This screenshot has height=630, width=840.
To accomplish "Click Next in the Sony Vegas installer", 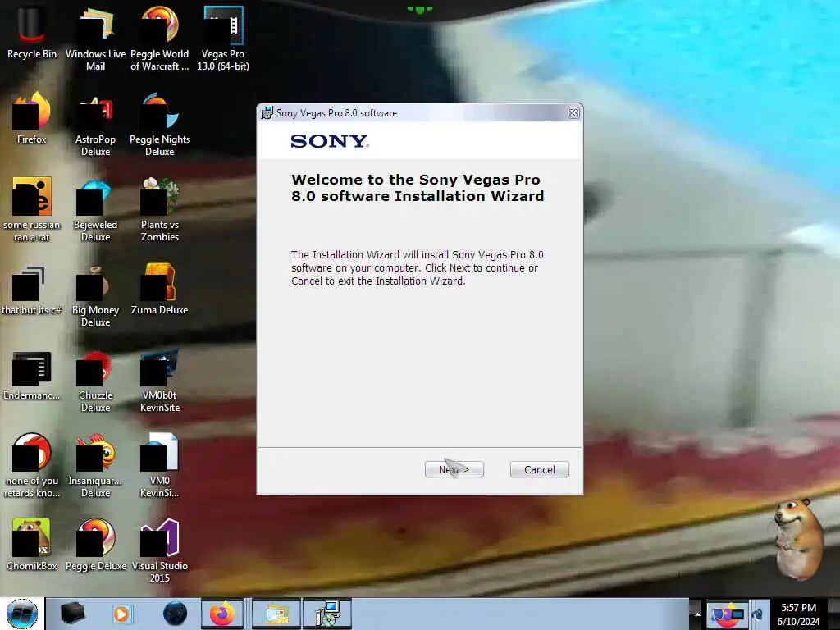I will click(x=454, y=469).
